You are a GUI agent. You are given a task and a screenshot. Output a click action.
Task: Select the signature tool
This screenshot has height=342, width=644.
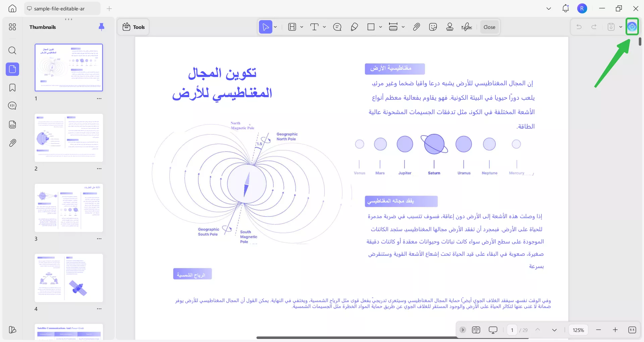pyautogui.click(x=467, y=27)
